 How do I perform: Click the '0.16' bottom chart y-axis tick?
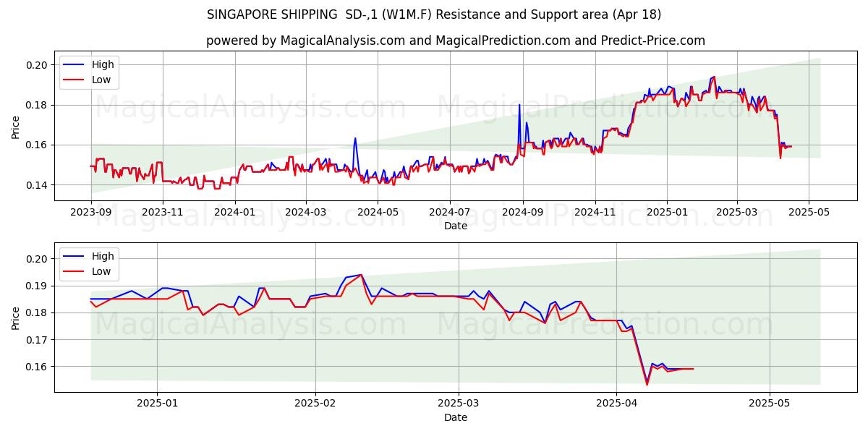coord(37,367)
